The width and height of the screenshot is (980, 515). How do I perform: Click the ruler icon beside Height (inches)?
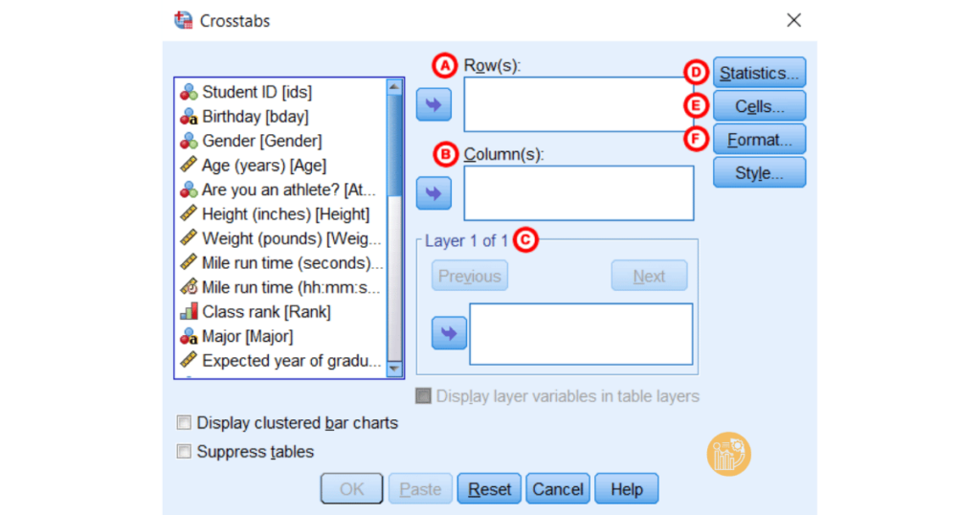[189, 213]
